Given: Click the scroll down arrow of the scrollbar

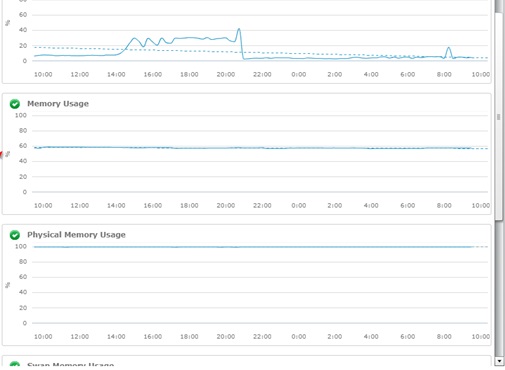Looking at the screenshot, I should tap(499, 361).
